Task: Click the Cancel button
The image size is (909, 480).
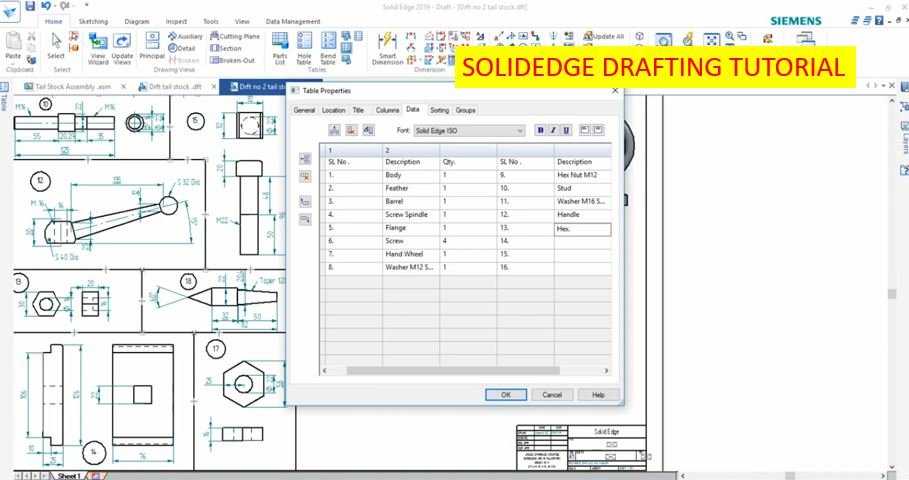Action: pyautogui.click(x=552, y=395)
